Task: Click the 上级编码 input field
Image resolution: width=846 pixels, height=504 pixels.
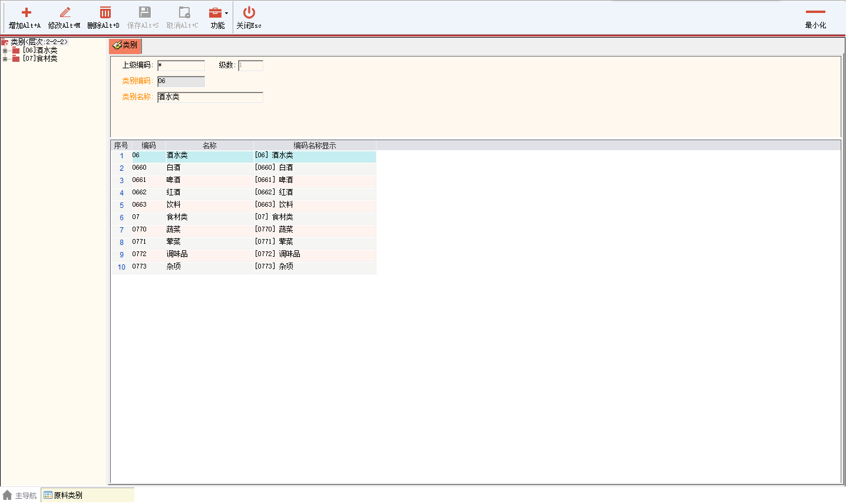Action: (181, 65)
